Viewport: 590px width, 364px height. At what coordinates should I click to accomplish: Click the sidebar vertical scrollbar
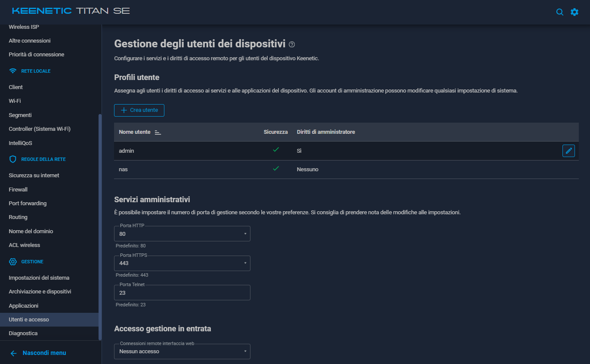100,227
